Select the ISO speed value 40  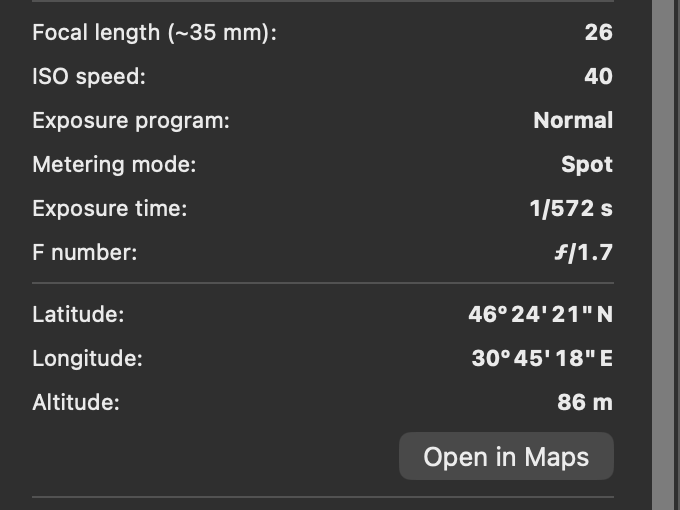[x=598, y=76]
